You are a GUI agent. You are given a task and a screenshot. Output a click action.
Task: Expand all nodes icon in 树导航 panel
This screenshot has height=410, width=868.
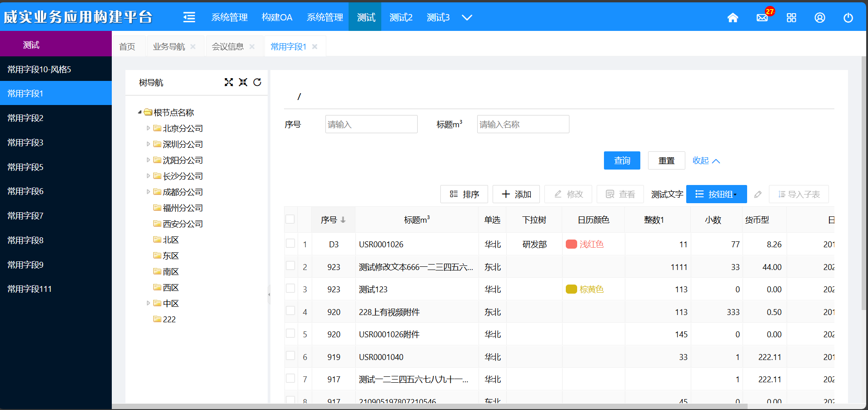[x=229, y=82]
